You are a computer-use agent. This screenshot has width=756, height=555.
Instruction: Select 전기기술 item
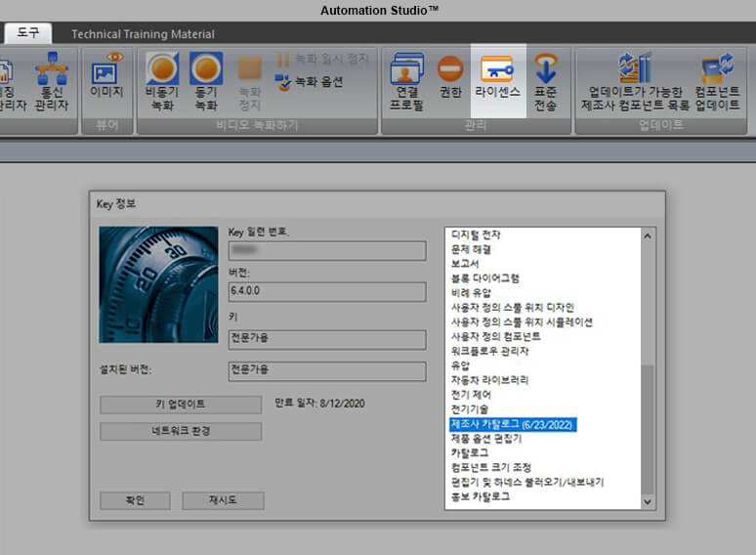[x=469, y=409]
